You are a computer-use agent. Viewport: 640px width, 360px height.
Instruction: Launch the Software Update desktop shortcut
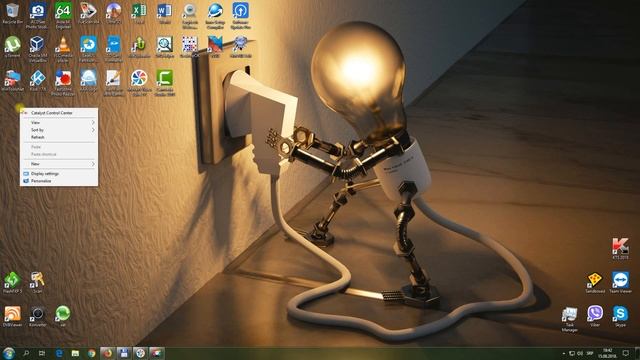click(x=240, y=15)
